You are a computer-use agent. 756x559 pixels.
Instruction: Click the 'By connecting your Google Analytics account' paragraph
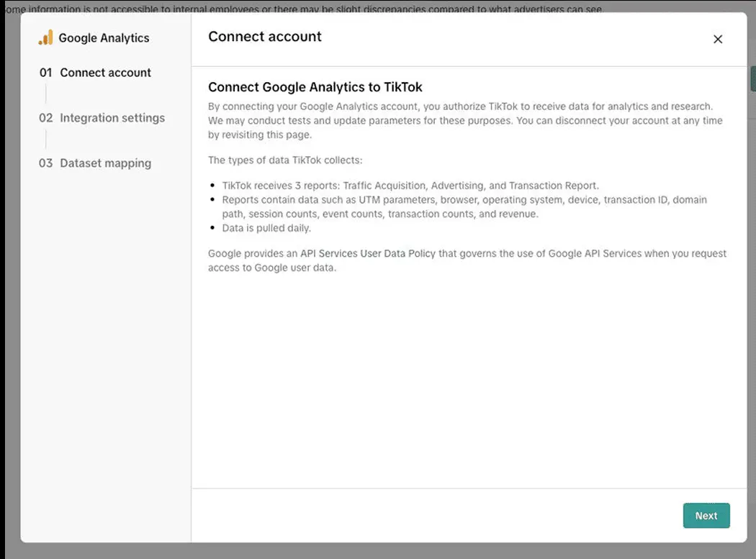(x=465, y=120)
